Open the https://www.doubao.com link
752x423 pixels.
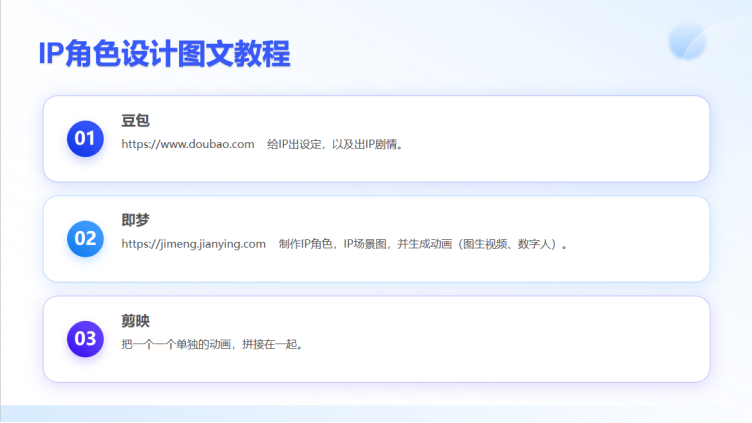[188, 144]
